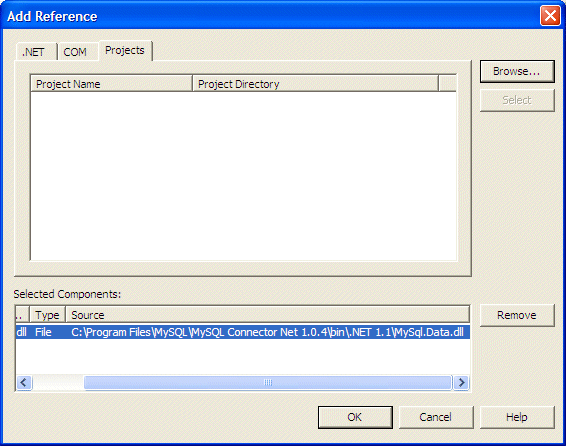Click the Type column header

[x=47, y=315]
